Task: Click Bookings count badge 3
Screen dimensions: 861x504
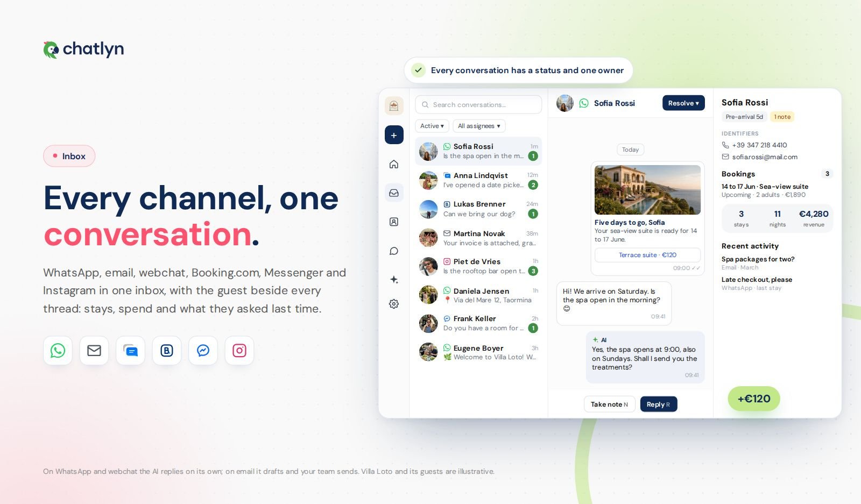Action: coord(827,174)
